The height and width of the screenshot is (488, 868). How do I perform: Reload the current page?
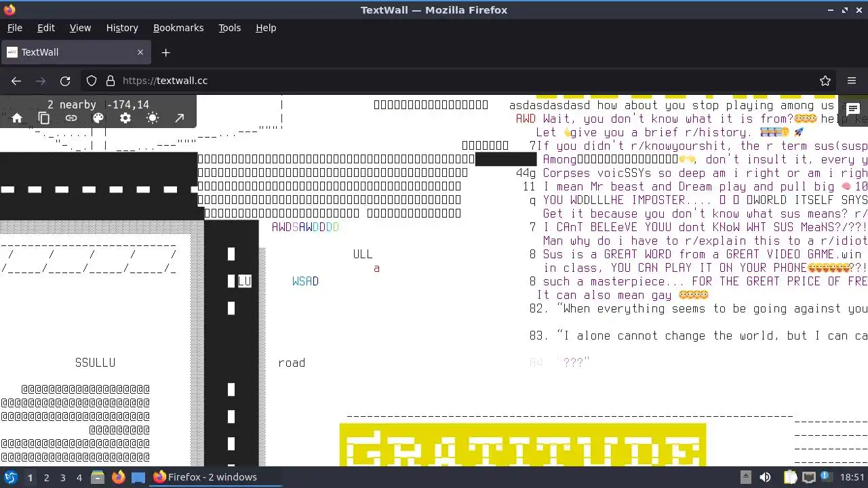point(65,81)
